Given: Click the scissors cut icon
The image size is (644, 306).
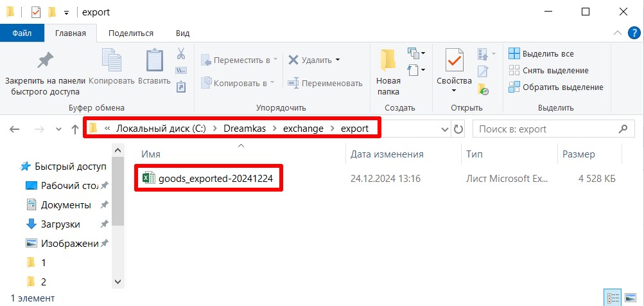Looking at the screenshot, I should [181, 53].
